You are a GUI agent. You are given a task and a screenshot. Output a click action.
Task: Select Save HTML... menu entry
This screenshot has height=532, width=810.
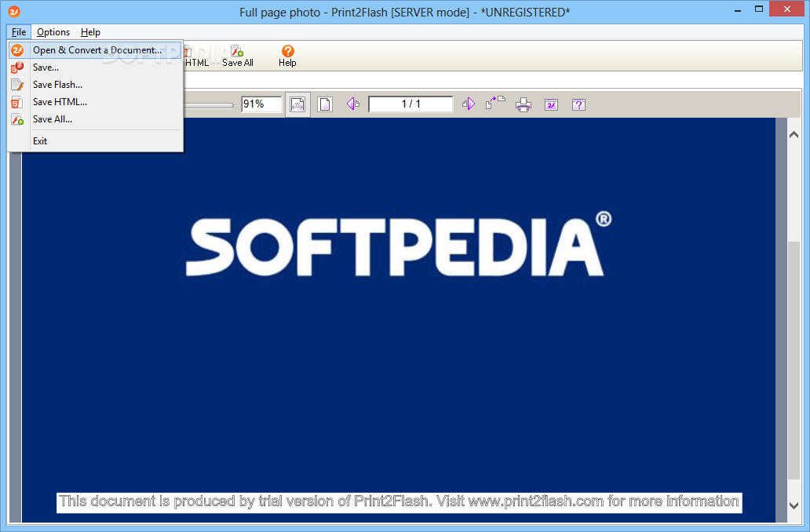point(96,102)
